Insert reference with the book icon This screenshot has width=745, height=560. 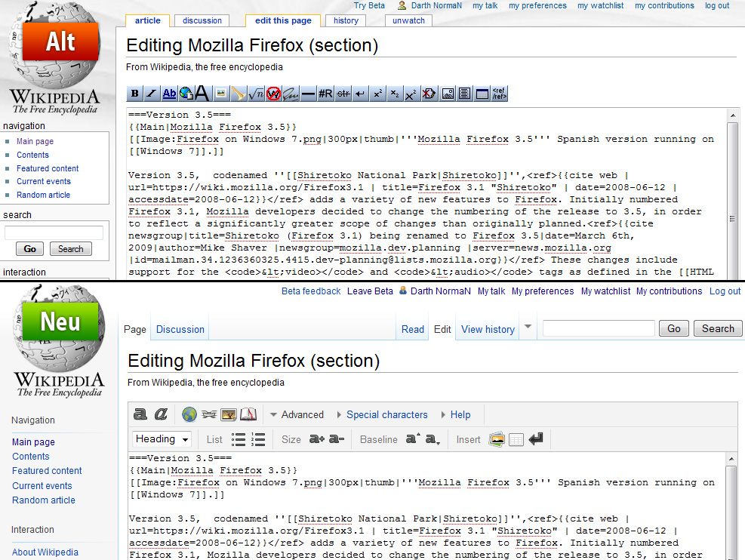[x=248, y=414]
